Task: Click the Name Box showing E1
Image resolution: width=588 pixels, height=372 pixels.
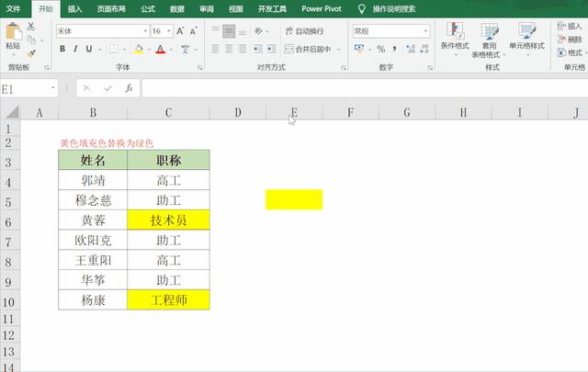Action: coord(27,89)
